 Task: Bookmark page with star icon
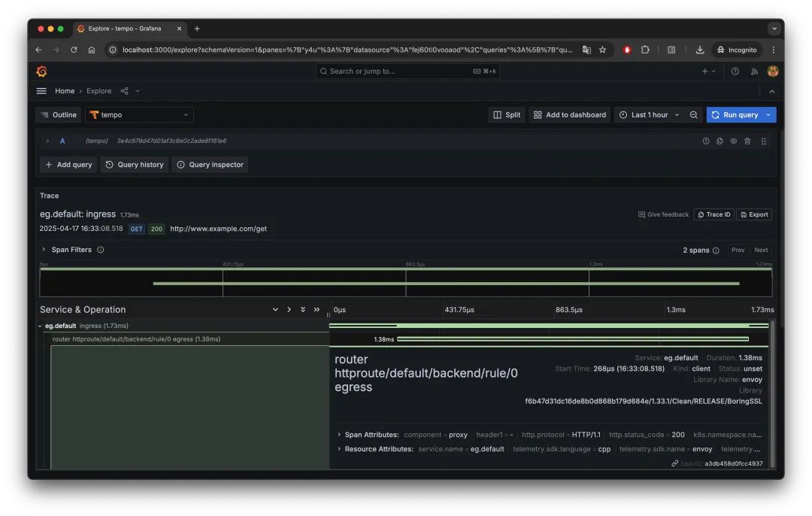(x=602, y=50)
